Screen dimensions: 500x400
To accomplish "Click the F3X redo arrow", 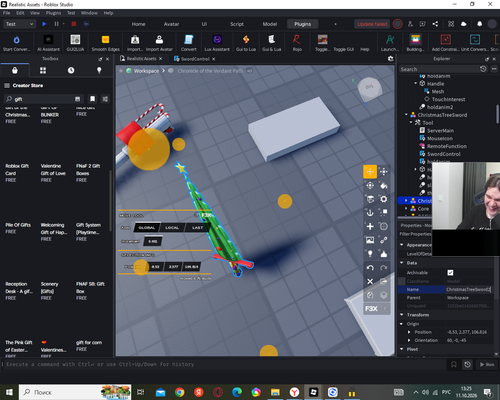I will 384,268.
